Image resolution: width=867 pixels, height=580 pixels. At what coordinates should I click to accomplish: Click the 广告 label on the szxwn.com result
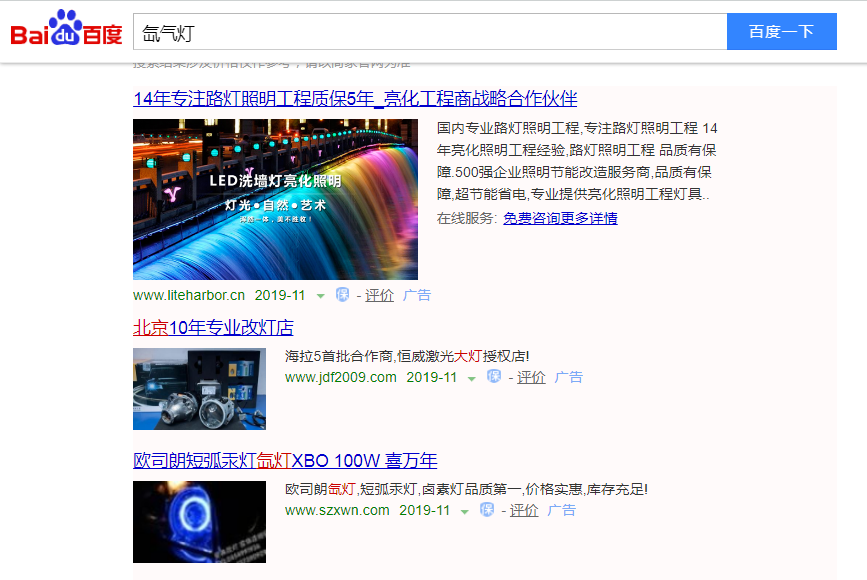(562, 510)
